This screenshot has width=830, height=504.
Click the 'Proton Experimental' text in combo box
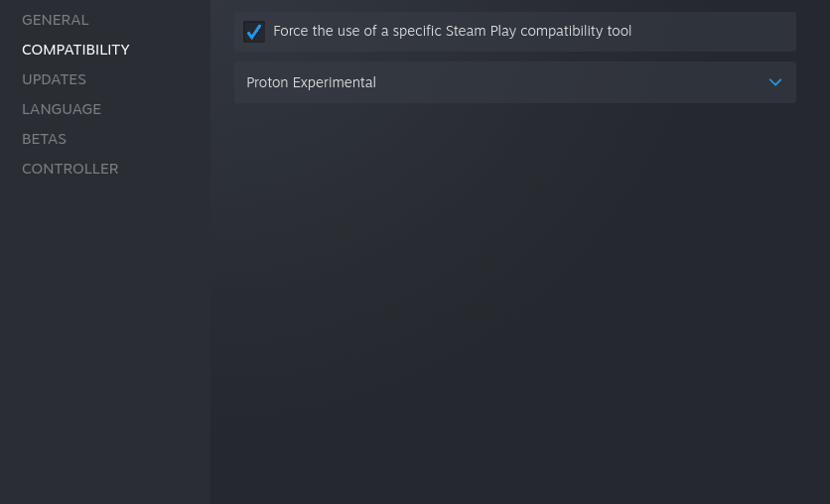[x=311, y=82]
